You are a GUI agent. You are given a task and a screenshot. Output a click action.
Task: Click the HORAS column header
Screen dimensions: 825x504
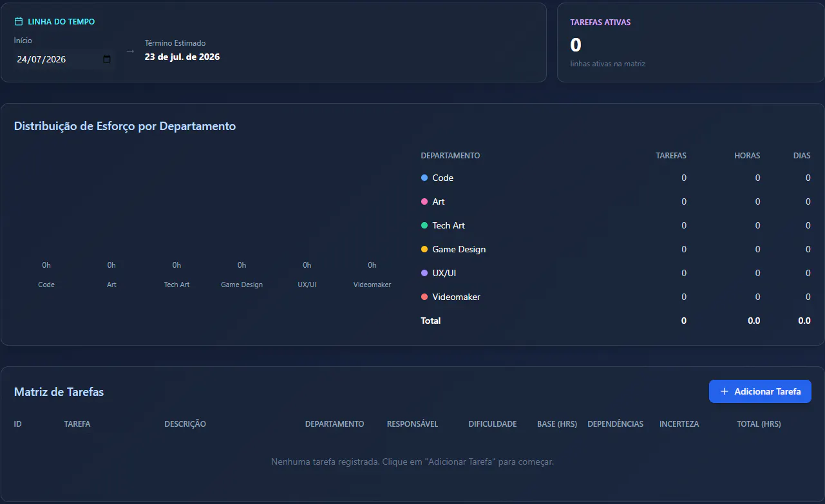pyautogui.click(x=747, y=156)
